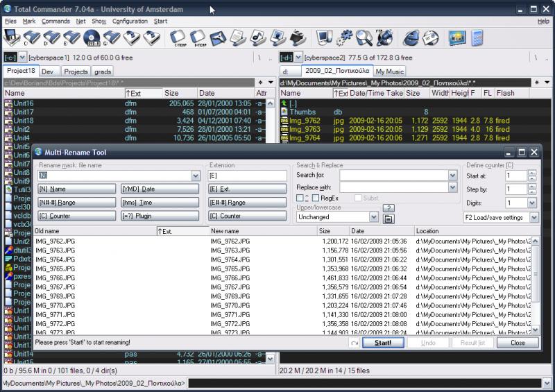Viewport: 555px width, 392px height.
Task: Select Unit18 in the left file panel
Action: pyautogui.click(x=24, y=121)
